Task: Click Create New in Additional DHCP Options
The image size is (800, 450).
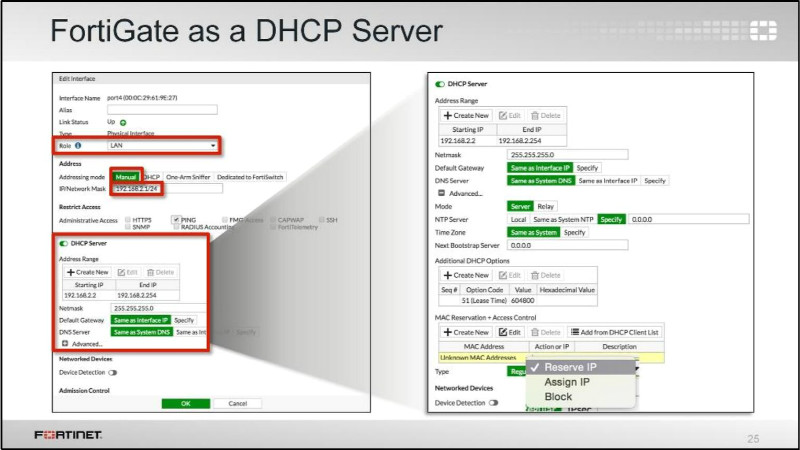Action: tap(466, 276)
